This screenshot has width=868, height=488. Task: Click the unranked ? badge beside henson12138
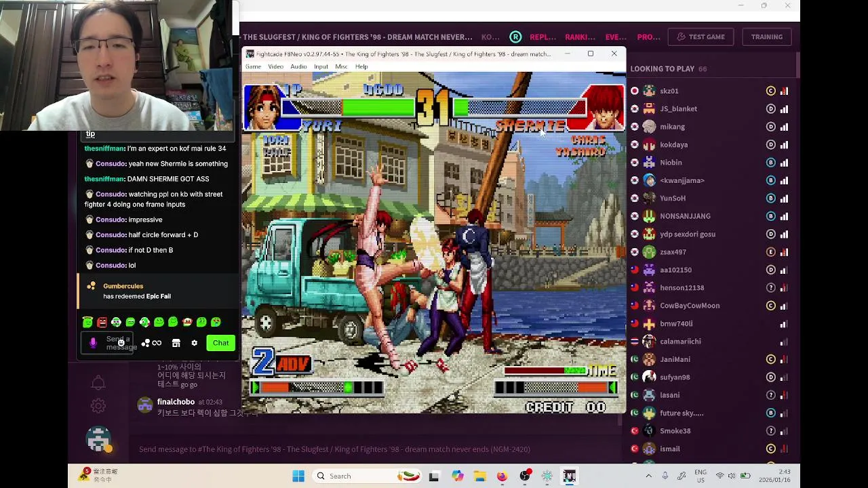[770, 287]
